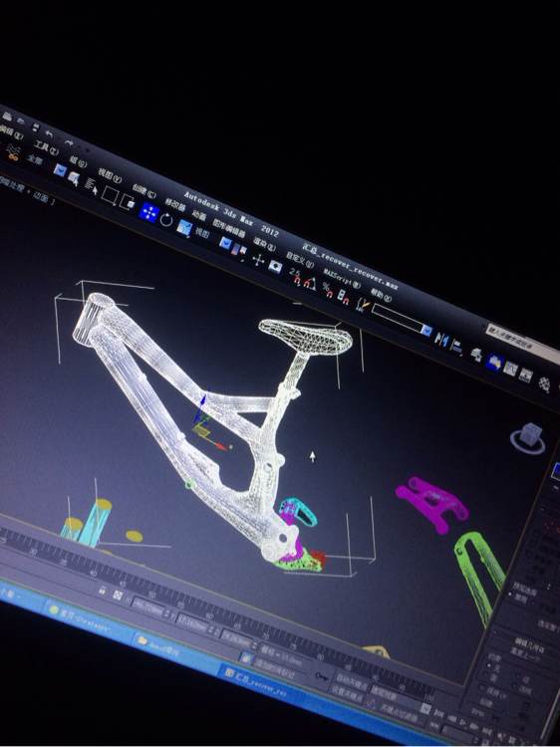Image resolution: width=560 pixels, height=747 pixels.
Task: Click the Set Keys key icon
Action: click(320, 676)
